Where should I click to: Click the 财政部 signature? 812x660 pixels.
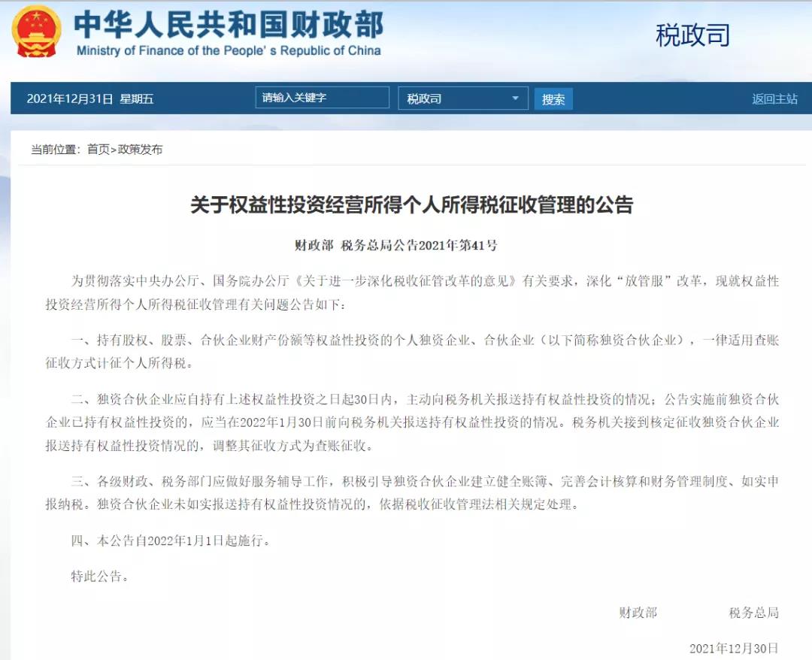click(x=638, y=613)
